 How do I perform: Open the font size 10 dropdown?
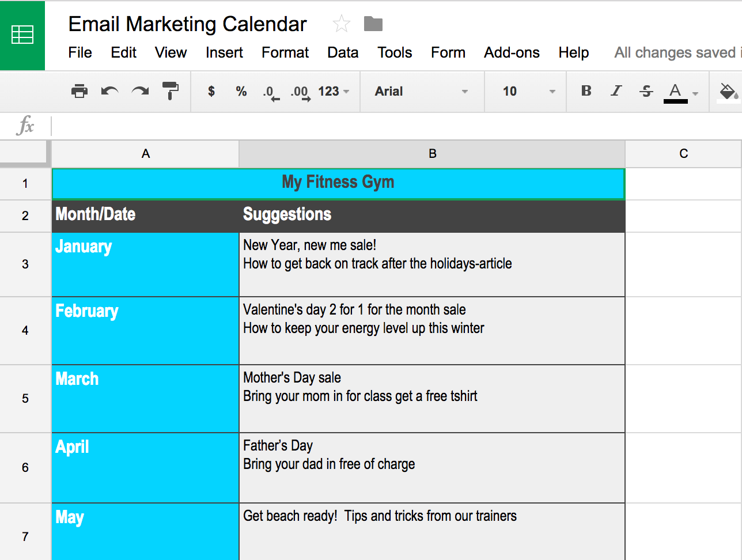(528, 91)
